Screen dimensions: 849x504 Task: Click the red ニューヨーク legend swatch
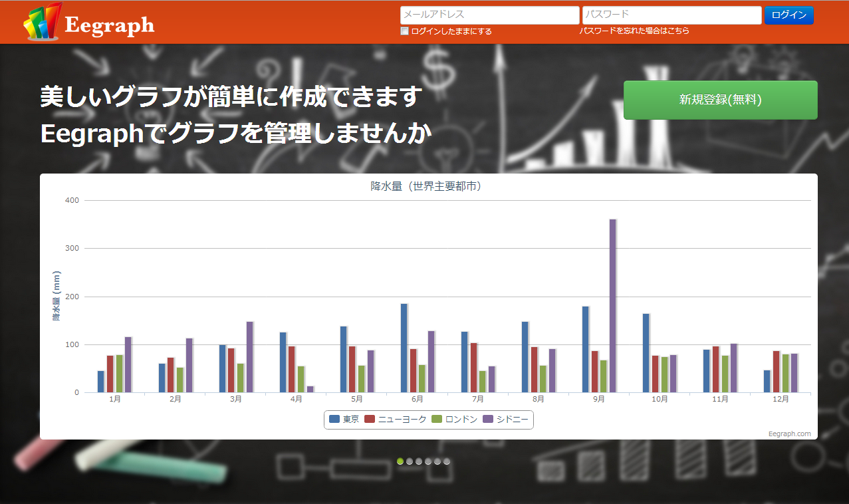pyautogui.click(x=371, y=420)
